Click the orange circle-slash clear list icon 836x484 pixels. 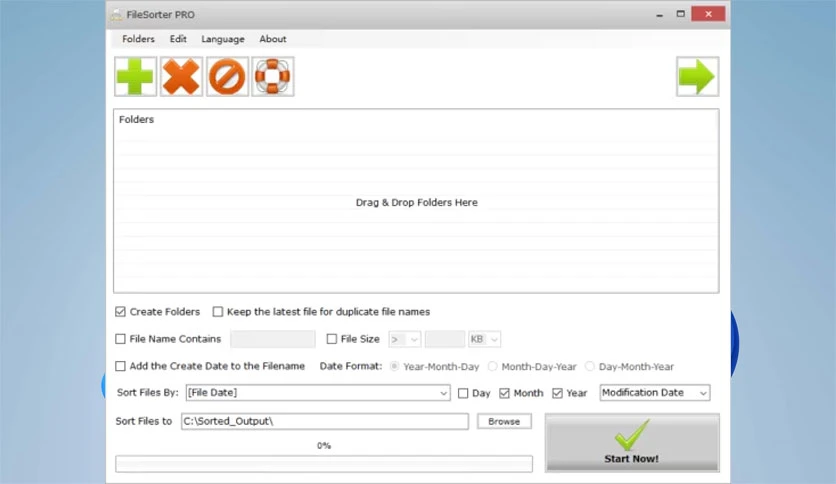tap(227, 77)
